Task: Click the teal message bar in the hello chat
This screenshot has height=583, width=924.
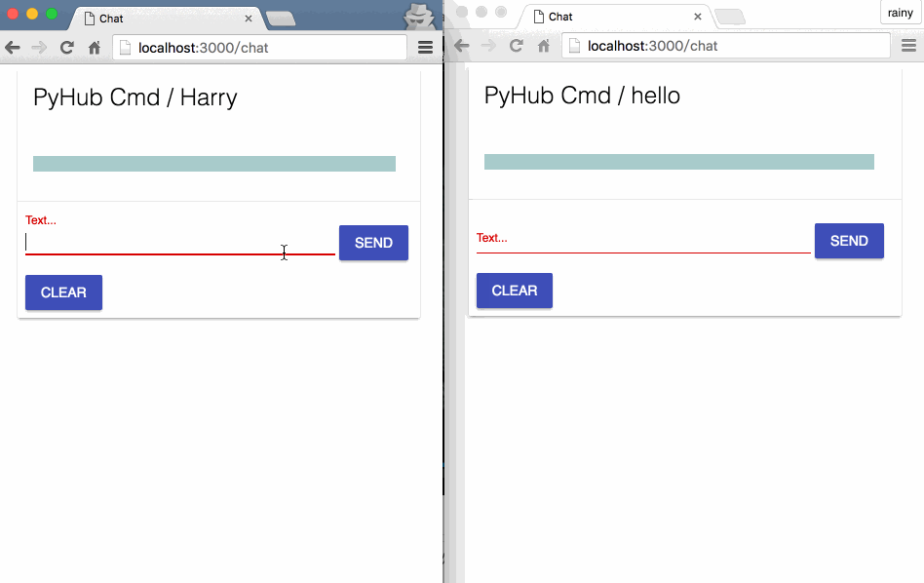Action: [678, 162]
